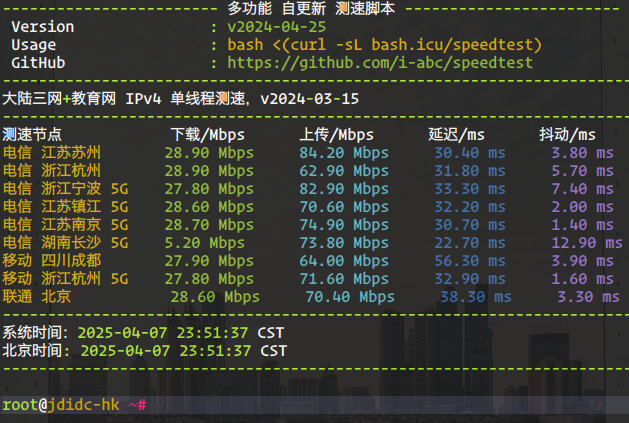The height and width of the screenshot is (423, 629).
Task: Click the root@jdidc-hk shell prompt
Action: (61, 405)
